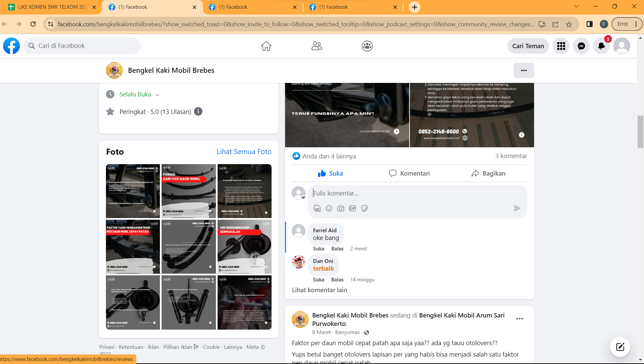The height and width of the screenshot is (364, 644).
Task: Click the Error profile button in Chrome
Action: pyautogui.click(x=627, y=24)
